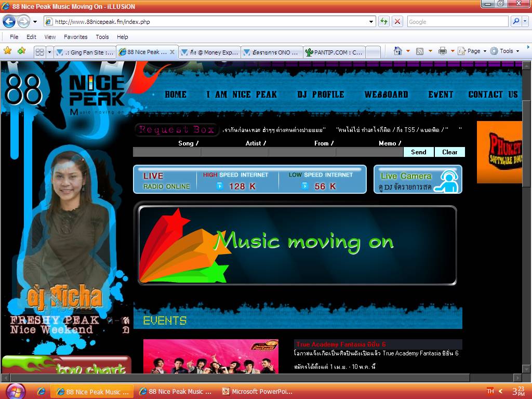Screen dimensions: 532x399
Task: Click the Song request input field
Action: tap(167, 152)
